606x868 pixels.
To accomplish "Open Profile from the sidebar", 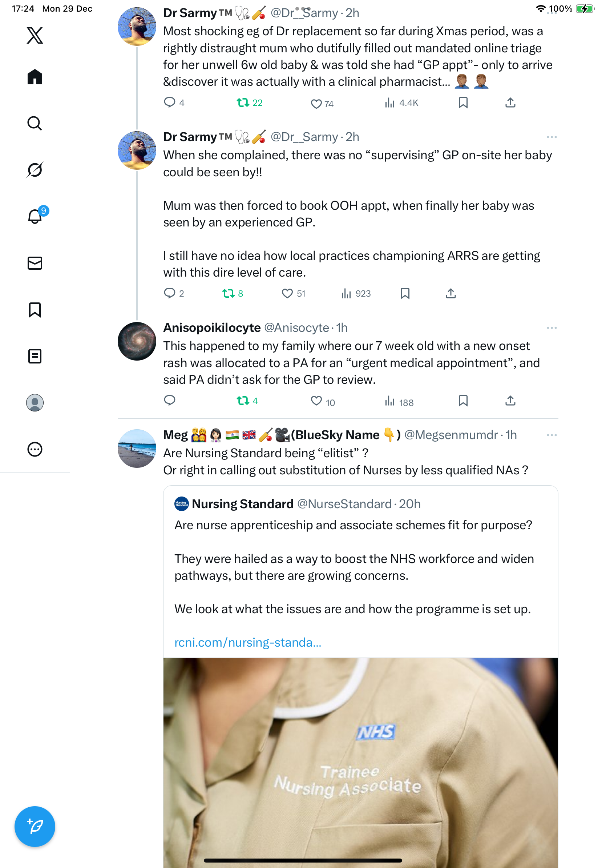I will click(35, 403).
